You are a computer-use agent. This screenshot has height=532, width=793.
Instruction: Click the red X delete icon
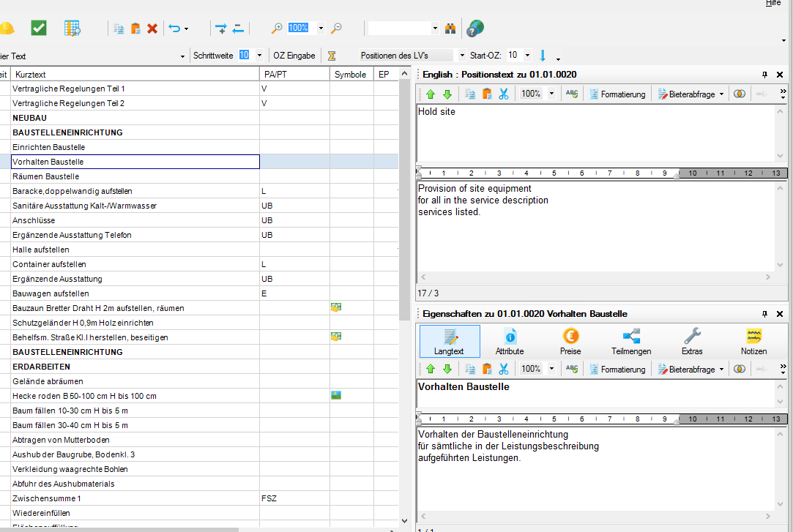[152, 29]
